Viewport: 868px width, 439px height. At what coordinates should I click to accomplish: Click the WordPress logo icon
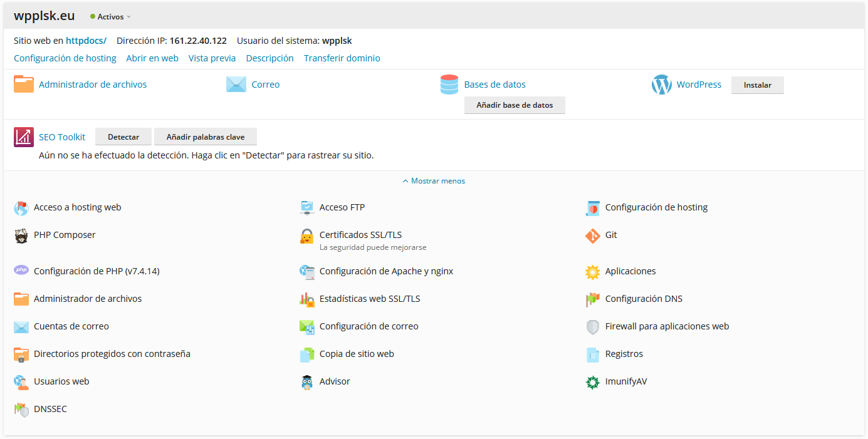pos(662,85)
